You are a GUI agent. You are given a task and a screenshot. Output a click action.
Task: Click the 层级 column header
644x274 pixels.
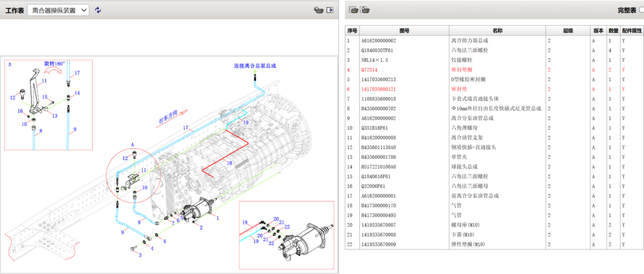pyautogui.click(x=568, y=30)
